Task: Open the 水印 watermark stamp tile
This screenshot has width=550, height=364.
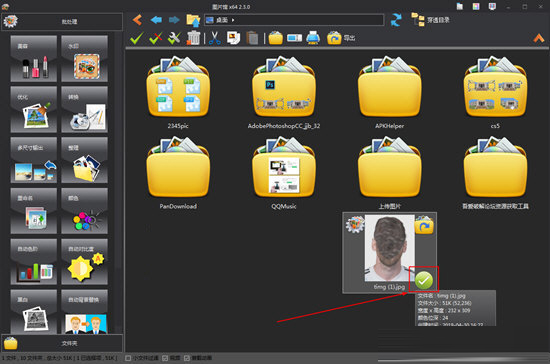Action: pos(85,59)
